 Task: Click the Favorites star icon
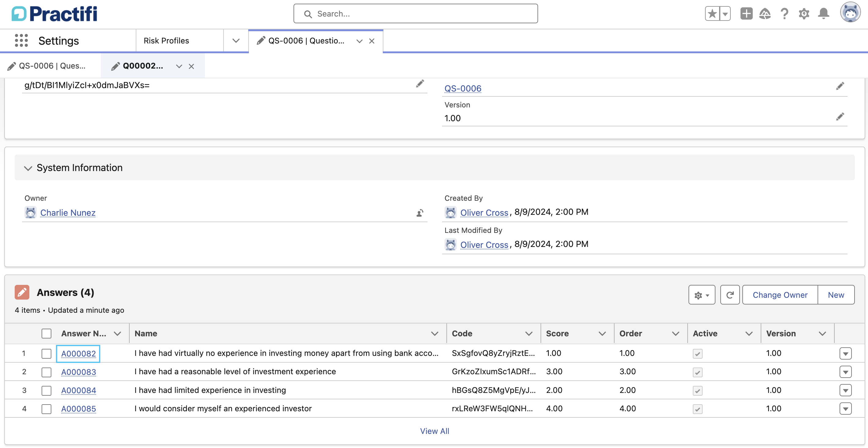coord(712,14)
